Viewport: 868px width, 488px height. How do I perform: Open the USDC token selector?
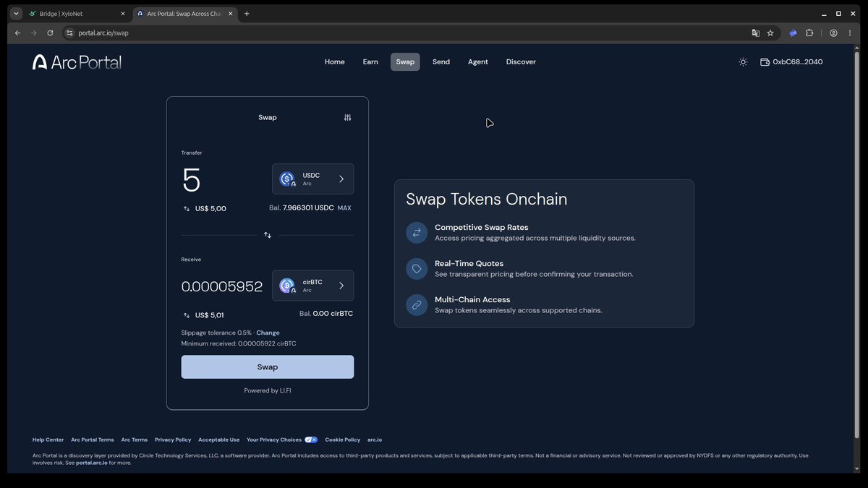[x=313, y=179]
